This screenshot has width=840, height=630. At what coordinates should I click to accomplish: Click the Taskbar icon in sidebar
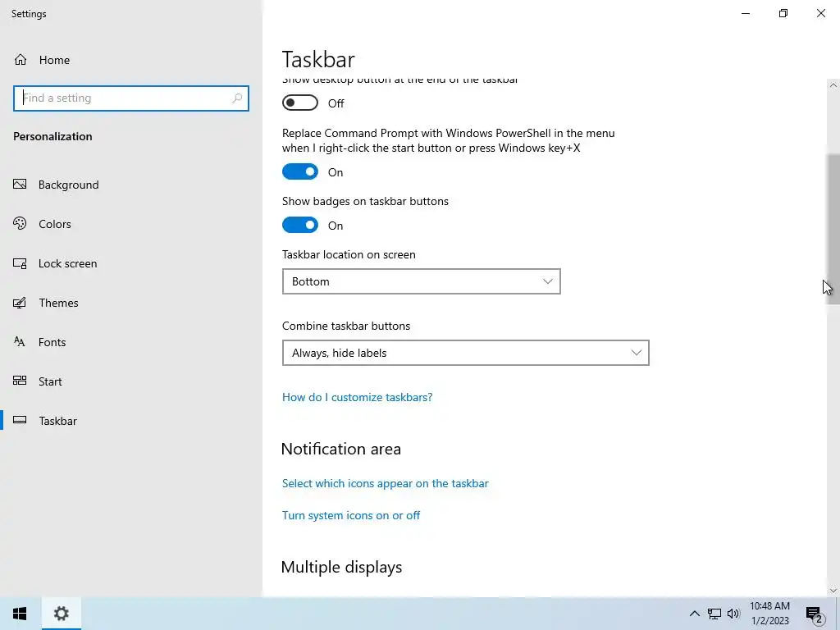[20, 420]
